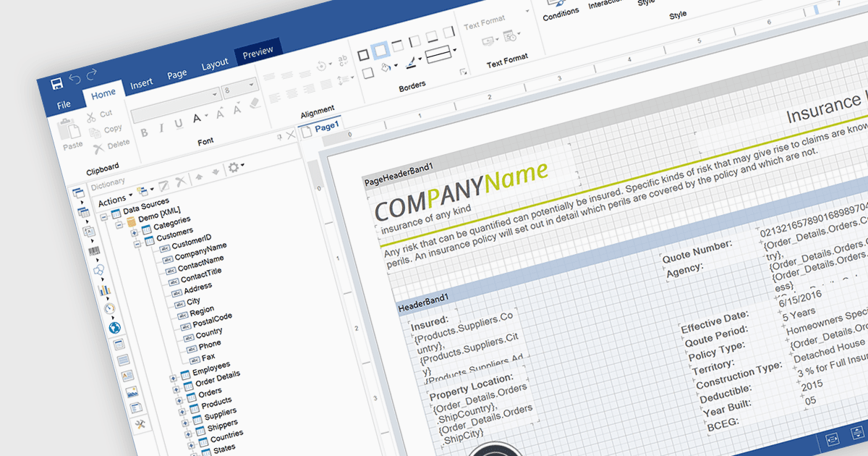This screenshot has width=868, height=456.
Task: Click the gauge component in toolbox
Action: click(x=109, y=308)
